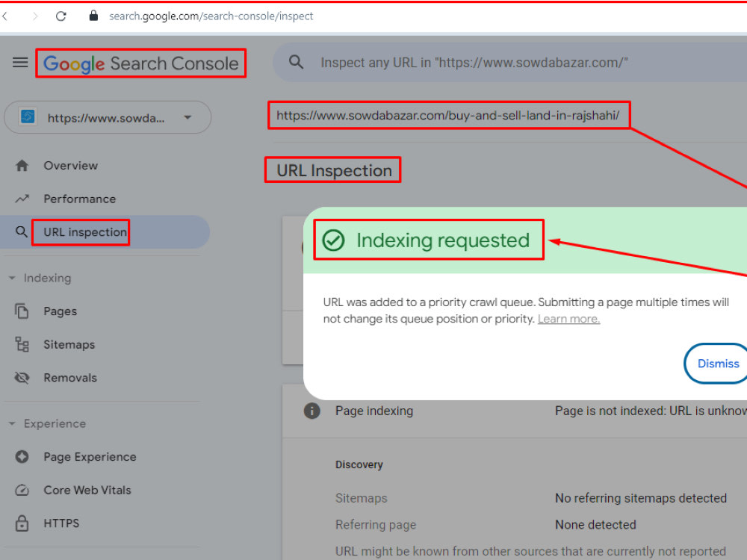The height and width of the screenshot is (560, 747).
Task: Click 'None detected' value
Action: pyautogui.click(x=595, y=525)
